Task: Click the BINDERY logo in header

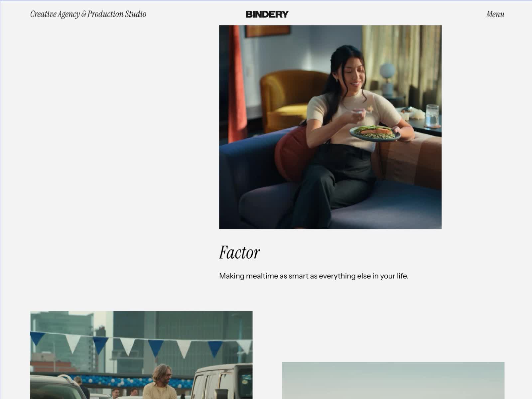Action: (267, 14)
